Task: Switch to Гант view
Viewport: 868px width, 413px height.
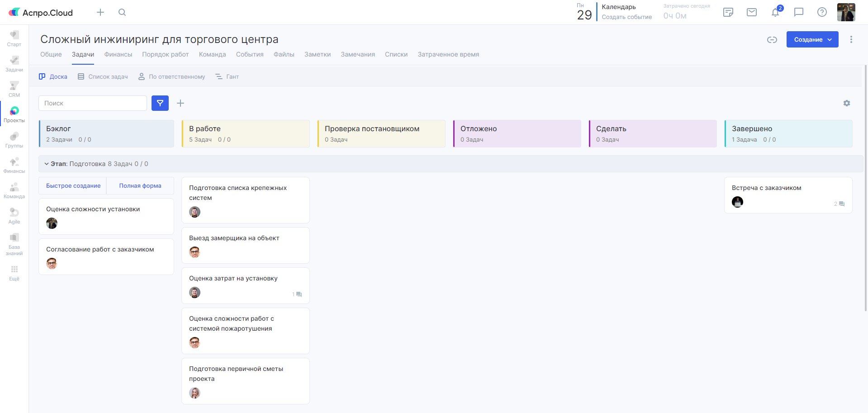Action: (227, 77)
